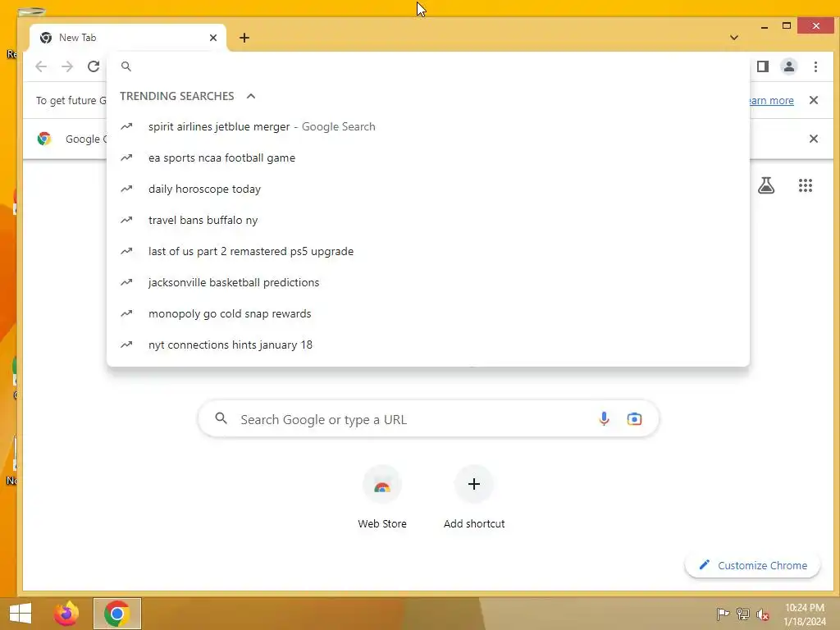
Task: Open the Action Center flag icon
Action: (723, 614)
